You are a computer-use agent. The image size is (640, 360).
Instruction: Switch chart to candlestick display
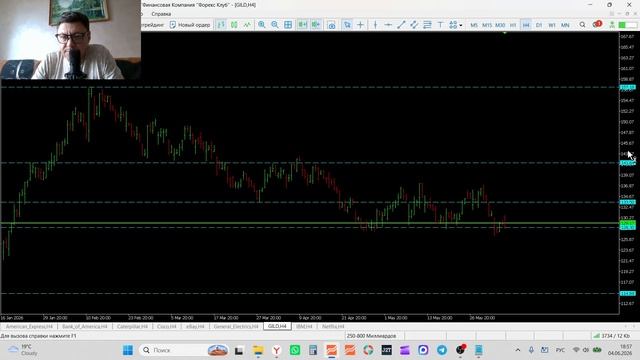coord(234,25)
